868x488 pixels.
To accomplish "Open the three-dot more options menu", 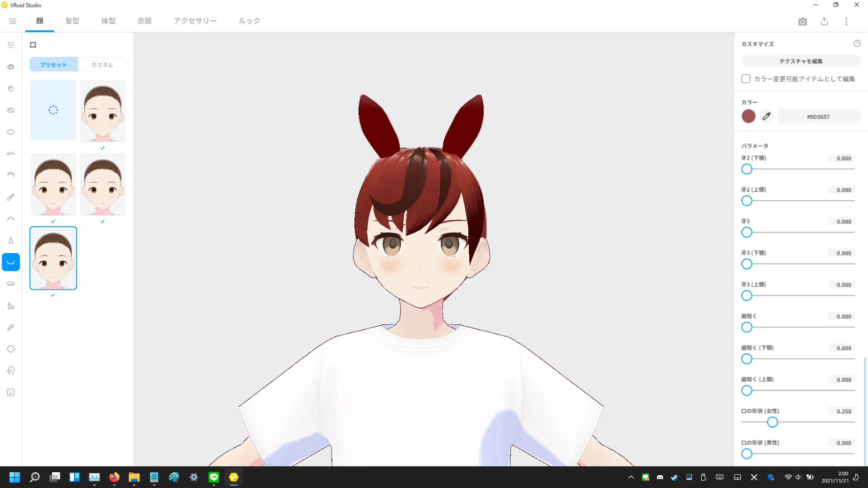I will point(846,21).
